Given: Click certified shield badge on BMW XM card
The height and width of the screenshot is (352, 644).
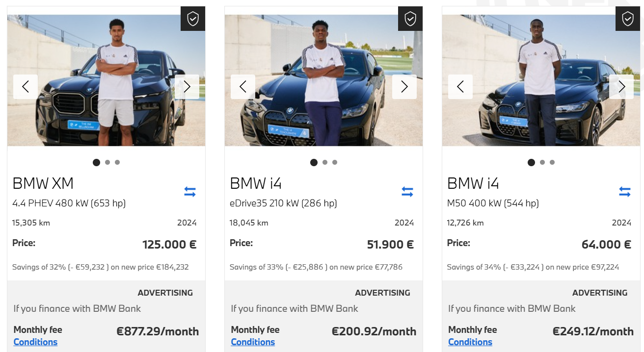Looking at the screenshot, I should [193, 19].
